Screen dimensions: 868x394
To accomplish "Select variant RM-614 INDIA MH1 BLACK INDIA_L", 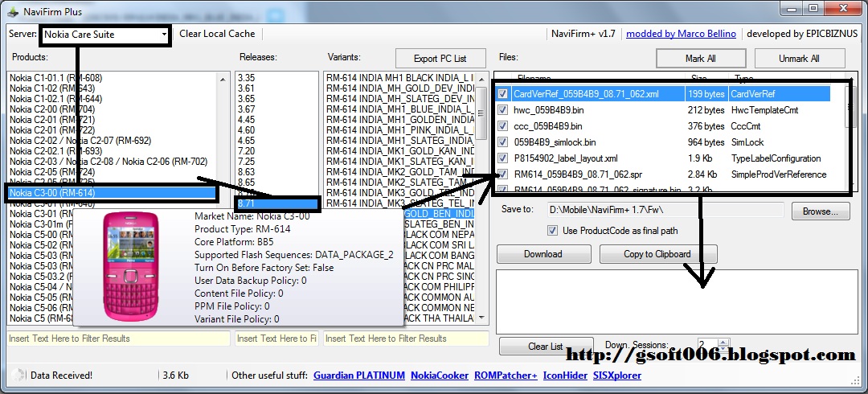I will tap(399, 78).
